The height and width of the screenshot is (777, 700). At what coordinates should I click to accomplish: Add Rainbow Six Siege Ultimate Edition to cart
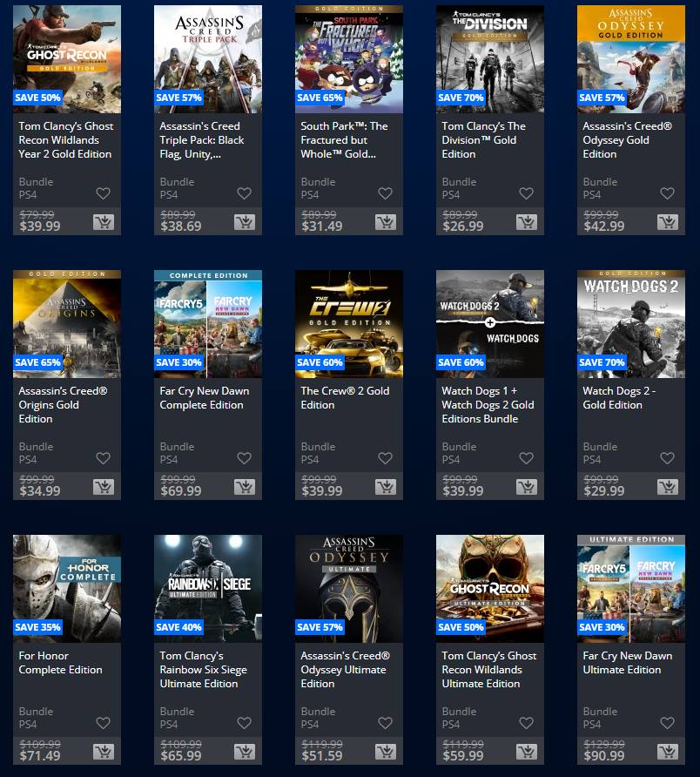tap(245, 752)
